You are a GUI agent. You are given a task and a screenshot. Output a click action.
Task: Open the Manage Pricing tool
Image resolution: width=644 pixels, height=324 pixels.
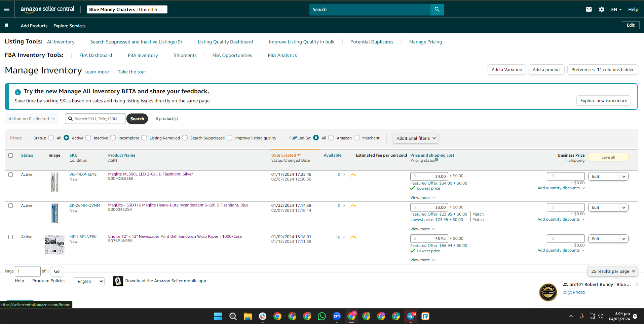click(x=425, y=42)
